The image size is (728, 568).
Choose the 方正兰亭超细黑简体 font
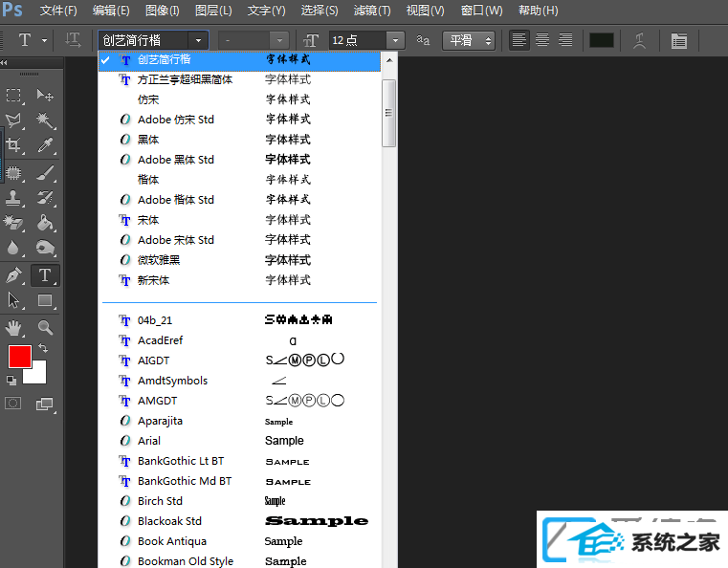click(239, 79)
